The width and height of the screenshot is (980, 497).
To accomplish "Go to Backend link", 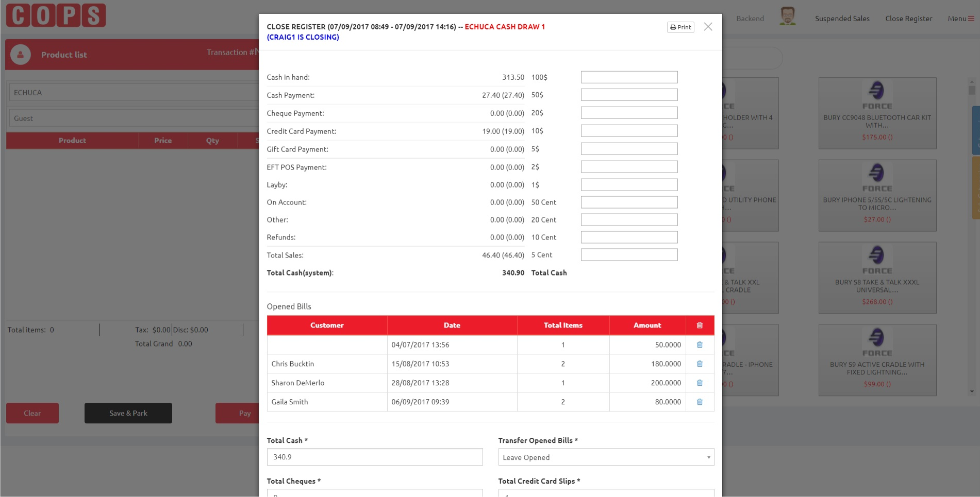I will tap(750, 19).
